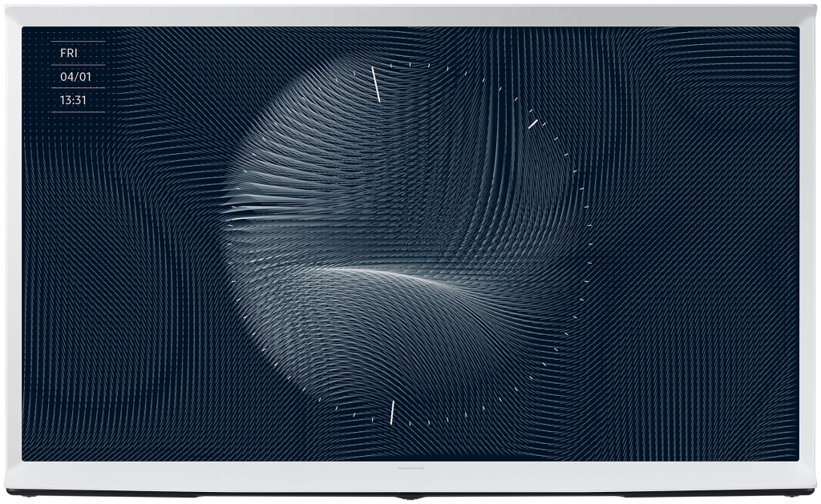Screen dimensions: 821x504
Task: Click the line above the FRI label
Action: [78, 41]
